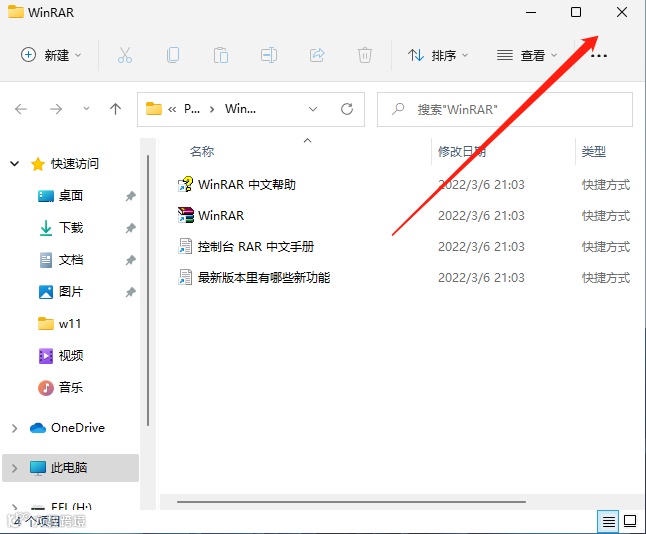
Task: Open recent locations chevron dropdown
Action: (x=86, y=109)
